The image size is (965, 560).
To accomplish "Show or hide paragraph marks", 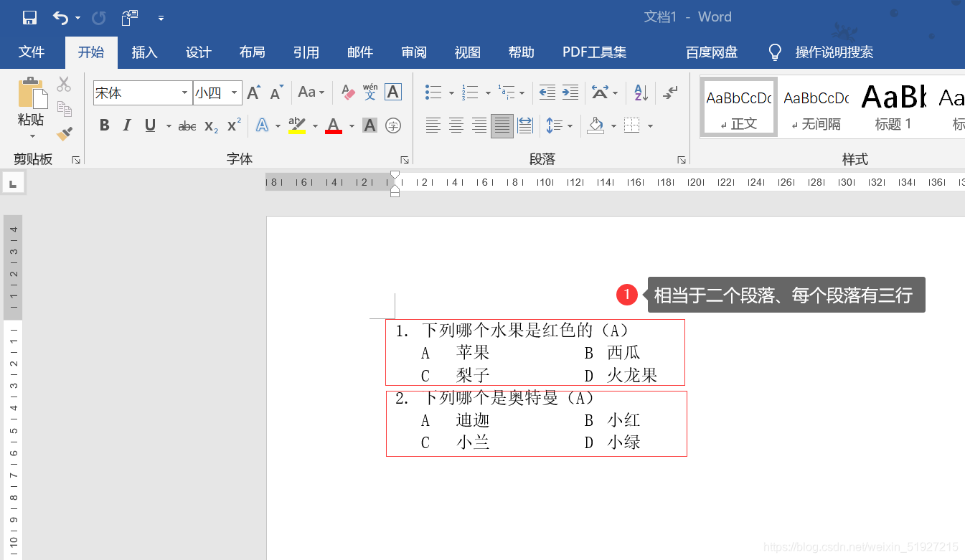I will click(670, 92).
